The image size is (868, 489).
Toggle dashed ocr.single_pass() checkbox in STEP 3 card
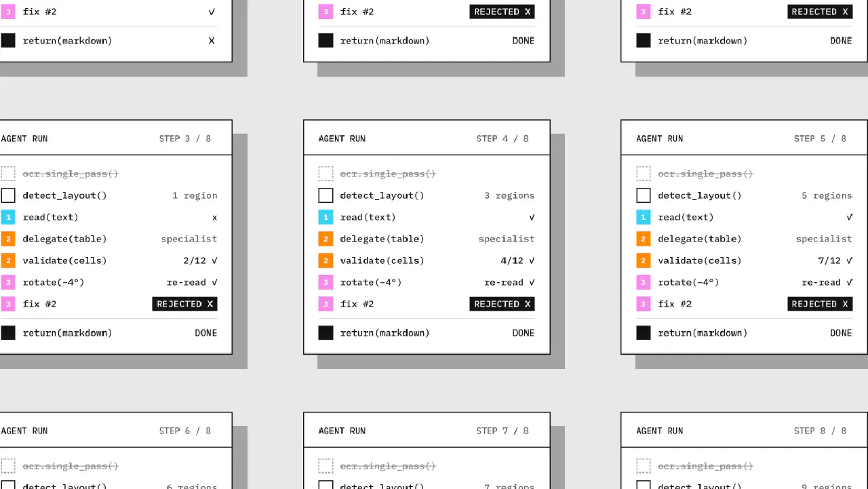[7, 174]
